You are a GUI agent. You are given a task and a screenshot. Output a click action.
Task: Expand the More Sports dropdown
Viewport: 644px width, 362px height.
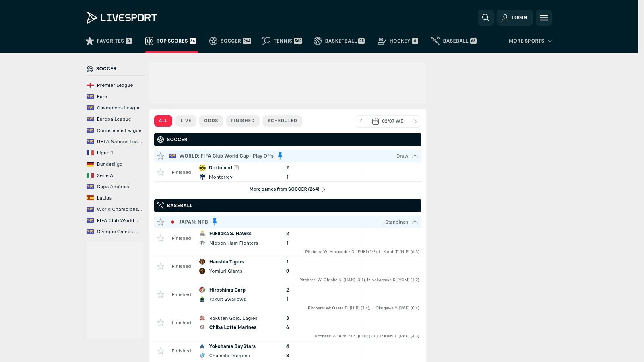[530, 41]
